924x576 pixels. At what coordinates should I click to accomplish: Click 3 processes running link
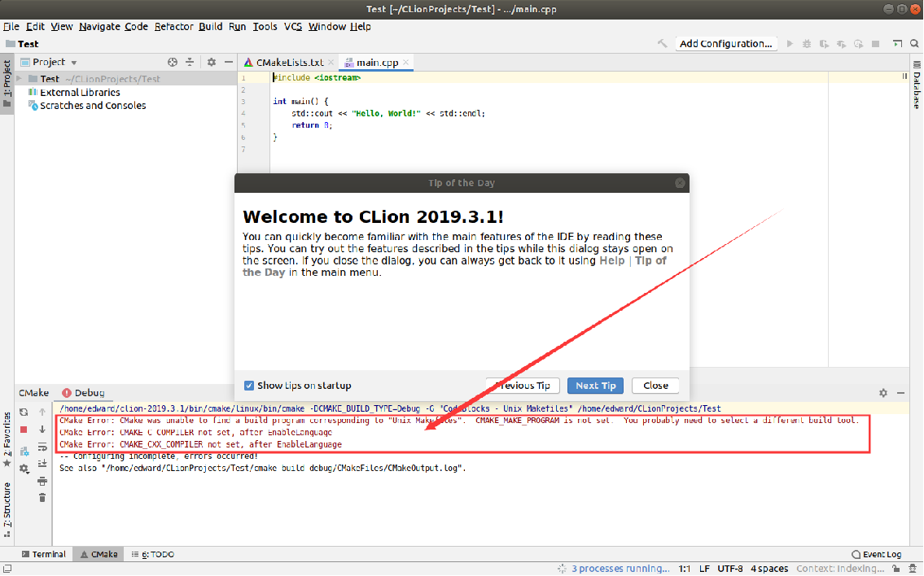(x=620, y=569)
